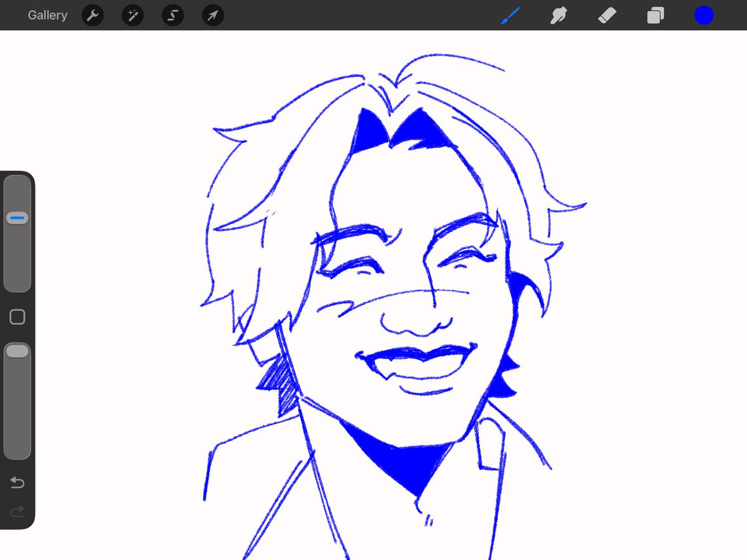This screenshot has height=560, width=747.
Task: Open the Actions wrench menu
Action: click(93, 15)
